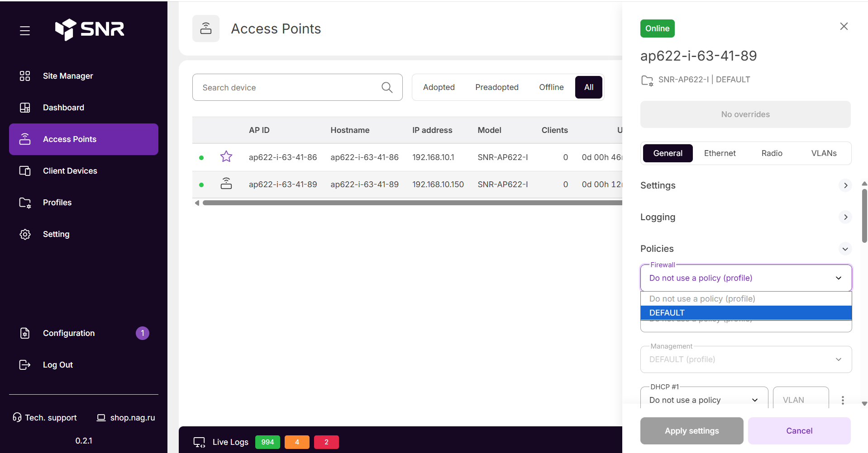This screenshot has width=868, height=453.
Task: Click the red 2 log counter
Action: (x=326, y=442)
